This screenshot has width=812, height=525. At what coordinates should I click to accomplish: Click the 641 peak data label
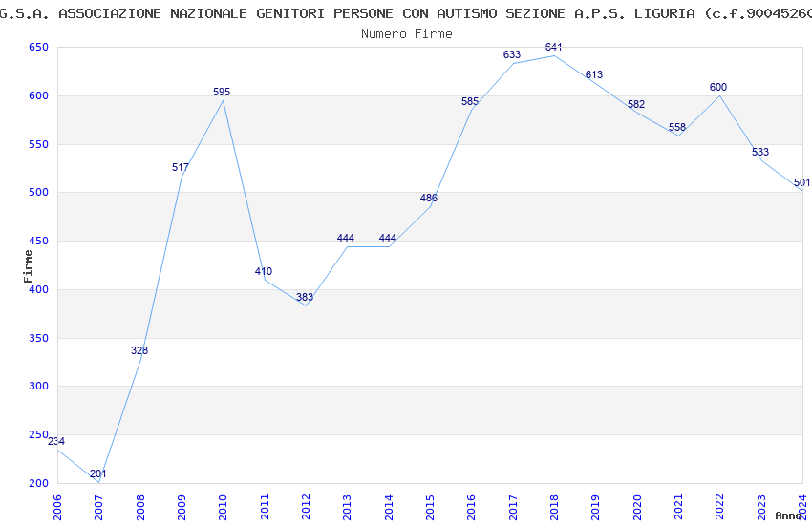click(553, 47)
